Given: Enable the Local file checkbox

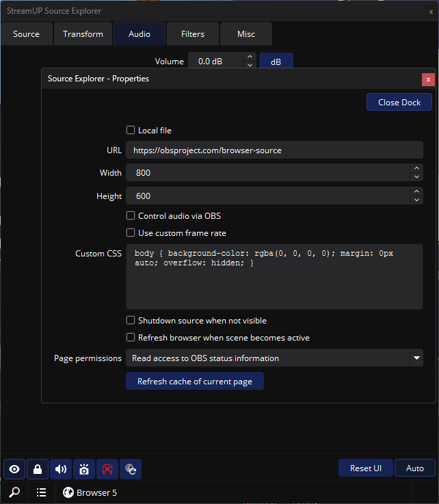Looking at the screenshot, I should click(x=131, y=130).
